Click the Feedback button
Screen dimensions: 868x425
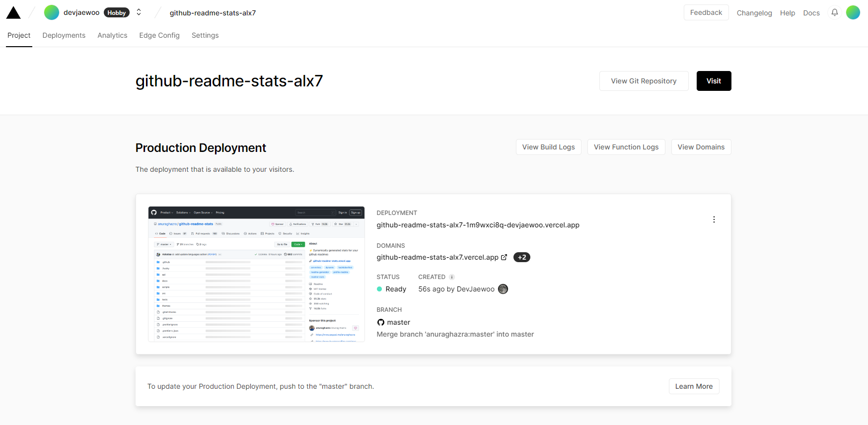pos(706,12)
